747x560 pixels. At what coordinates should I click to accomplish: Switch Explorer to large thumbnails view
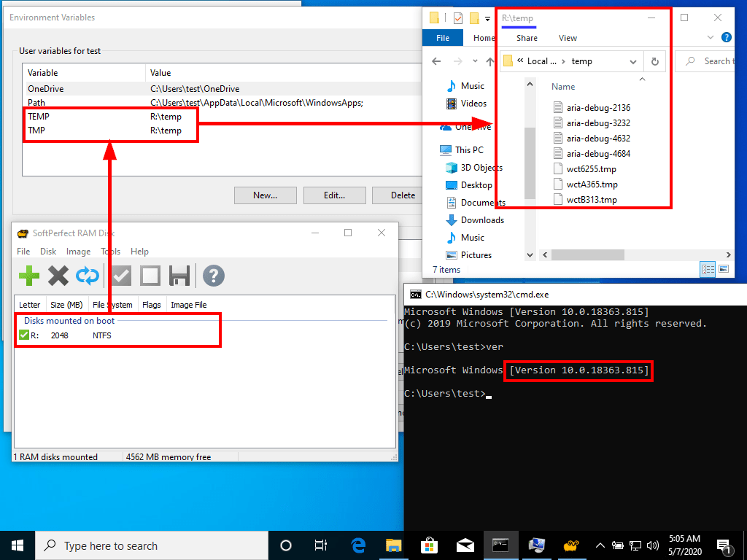click(724, 270)
